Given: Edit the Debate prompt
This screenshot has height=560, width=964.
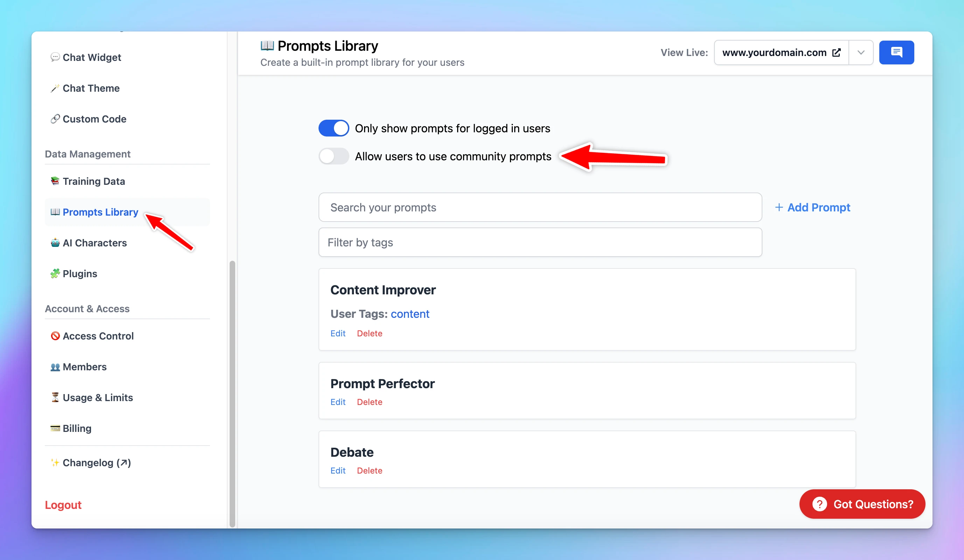Looking at the screenshot, I should (x=338, y=470).
